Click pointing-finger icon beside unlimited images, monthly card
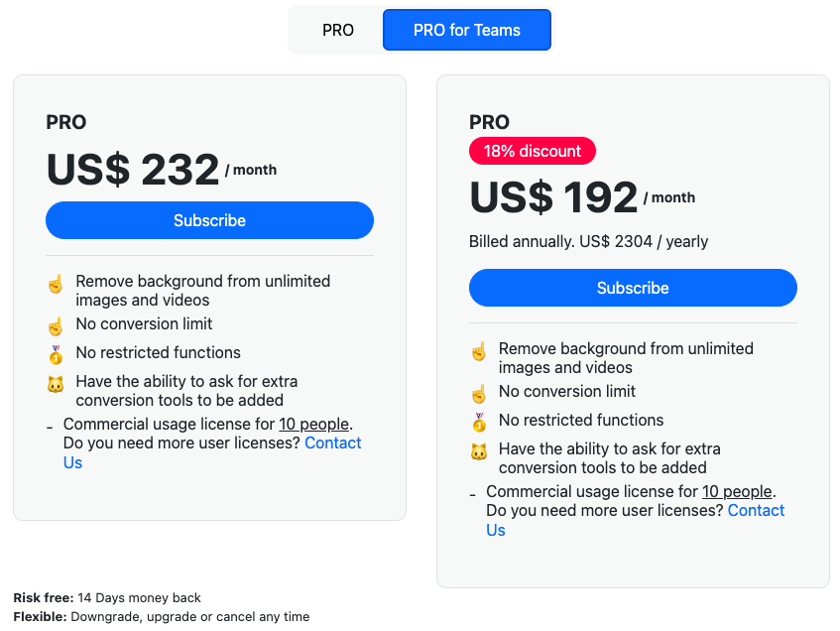The image size is (840, 631). coord(56,284)
